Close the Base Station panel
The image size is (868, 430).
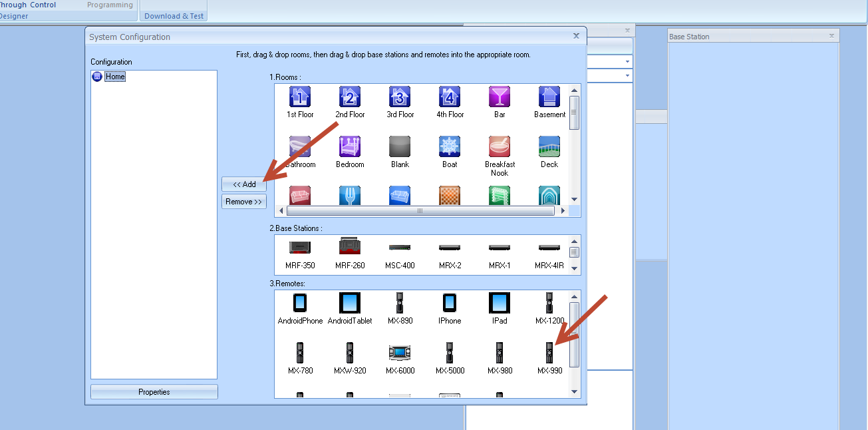click(831, 36)
